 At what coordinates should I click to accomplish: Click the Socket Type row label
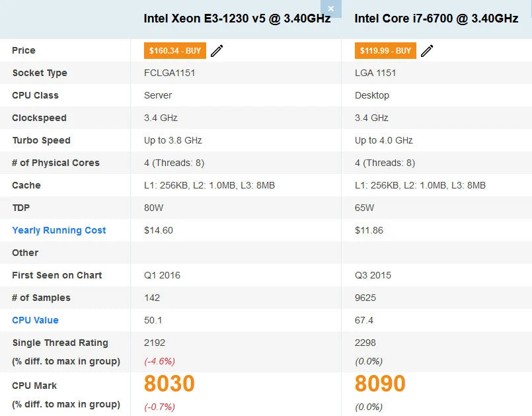[40, 73]
